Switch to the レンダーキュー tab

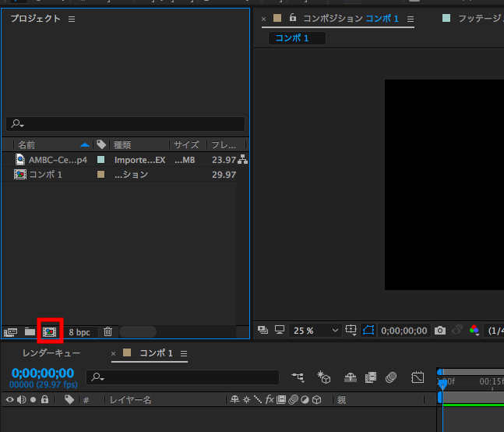[x=51, y=353]
